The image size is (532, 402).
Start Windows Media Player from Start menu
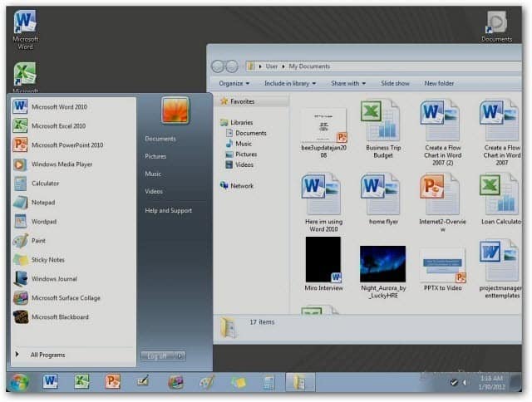(73, 164)
